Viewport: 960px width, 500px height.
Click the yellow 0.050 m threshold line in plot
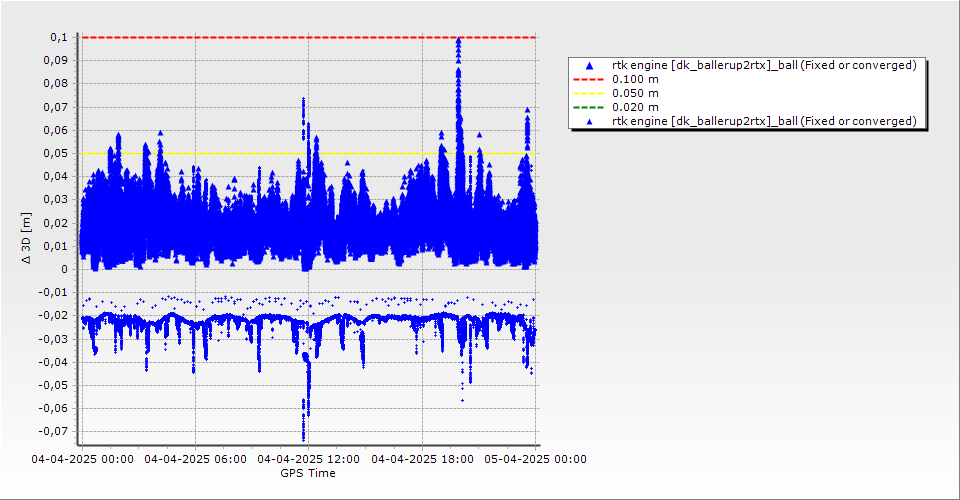click(x=309, y=154)
